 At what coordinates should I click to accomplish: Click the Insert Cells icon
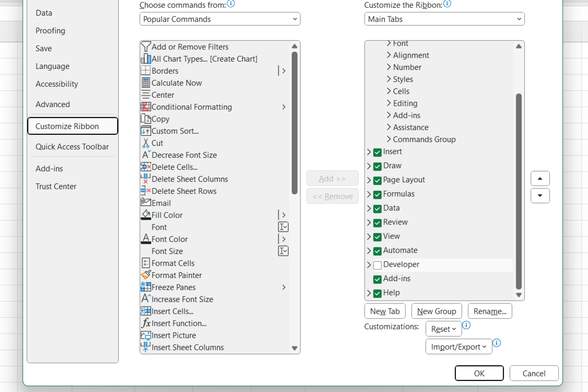pyautogui.click(x=145, y=311)
